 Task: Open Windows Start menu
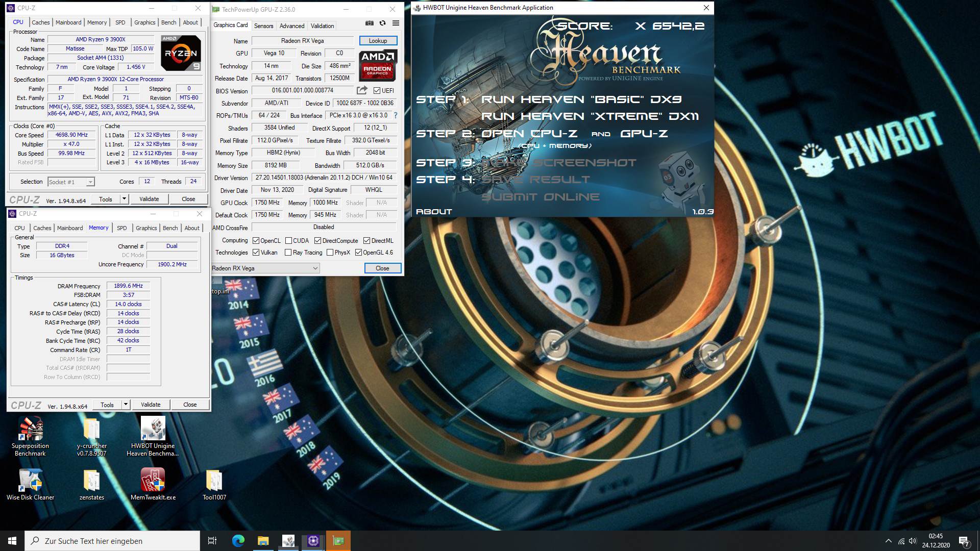(12, 541)
